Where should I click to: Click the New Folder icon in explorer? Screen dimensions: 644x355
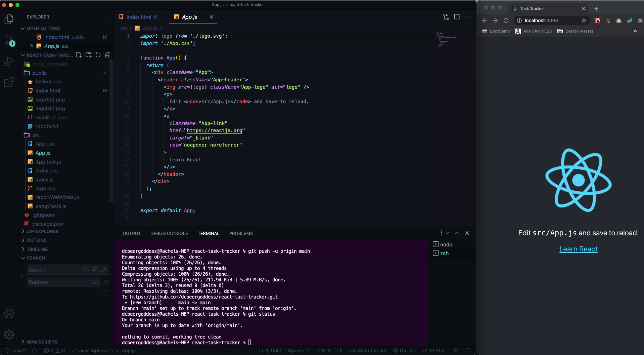point(89,55)
